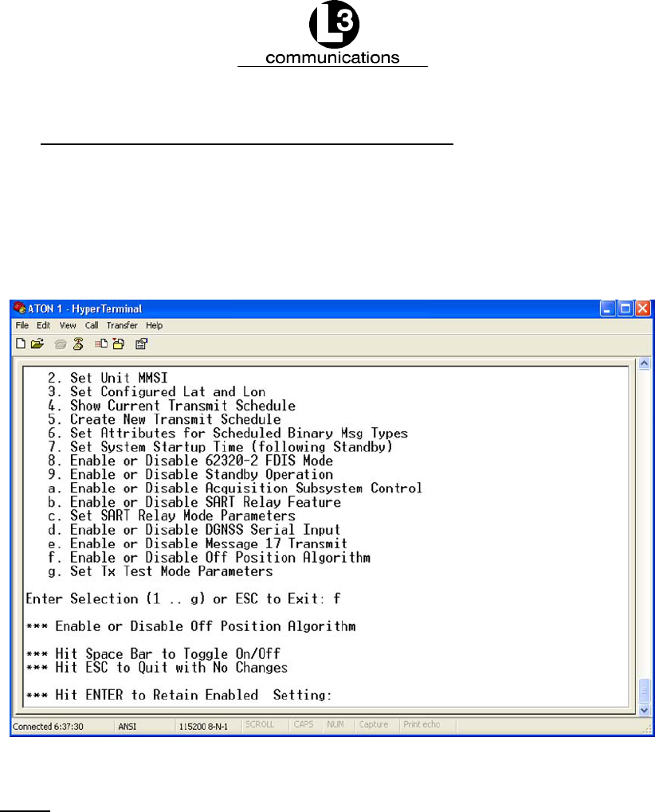Image resolution: width=655 pixels, height=812 pixels.
Task: Click the line "2. Set Unit MMSI"
Action: click(108, 378)
